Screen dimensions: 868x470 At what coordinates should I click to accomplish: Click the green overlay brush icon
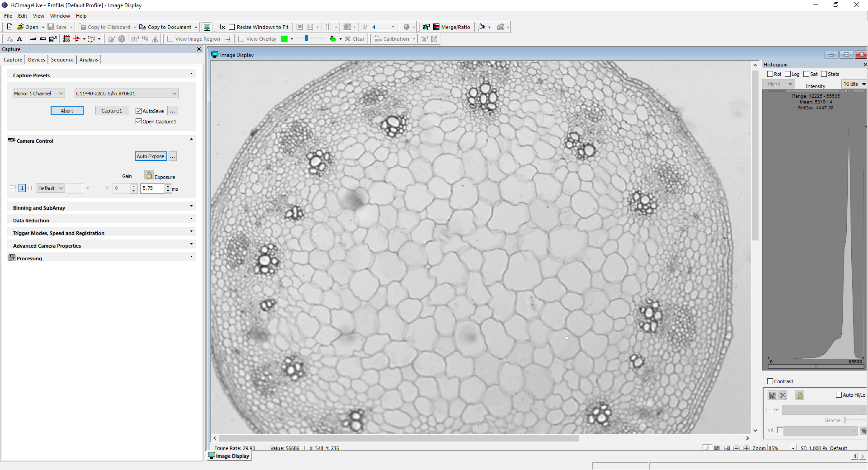[x=333, y=39]
